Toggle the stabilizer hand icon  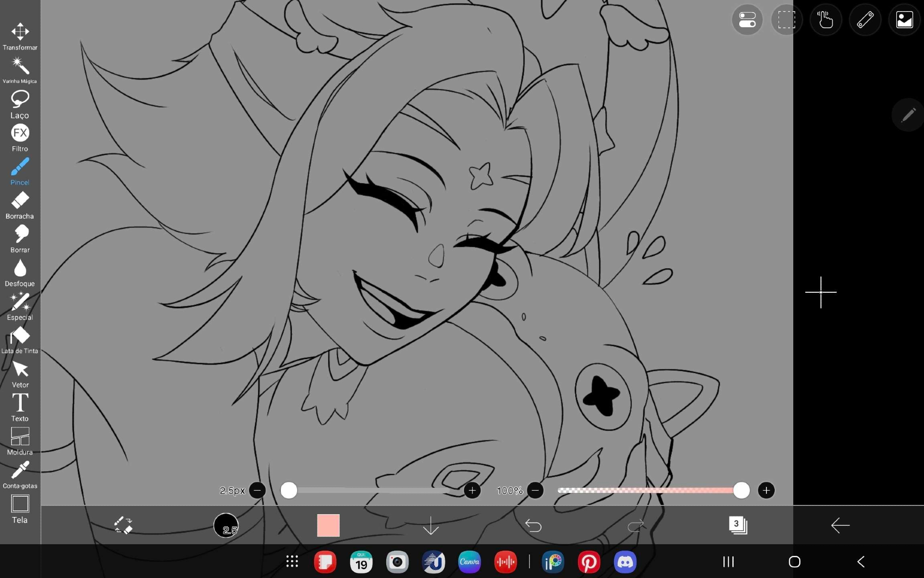click(x=826, y=20)
